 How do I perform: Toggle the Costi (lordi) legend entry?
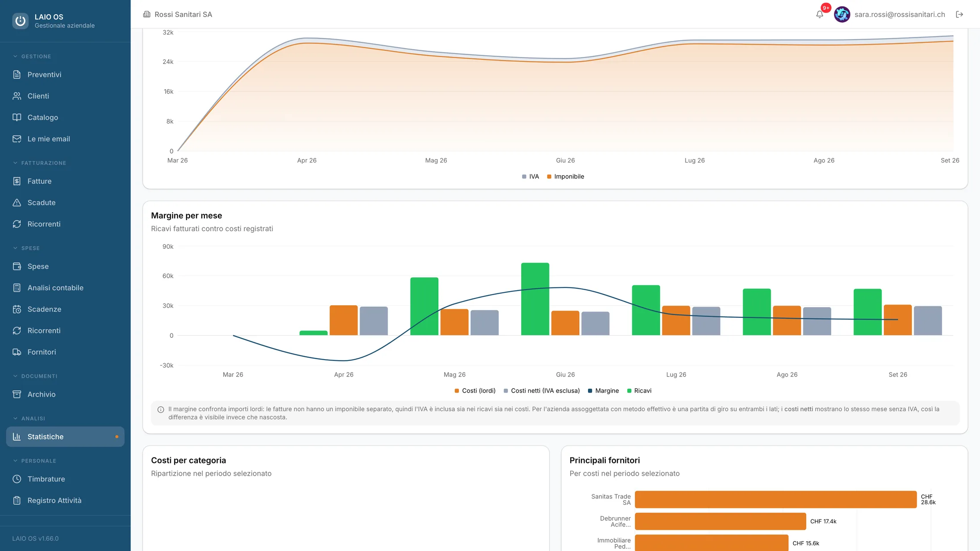pyautogui.click(x=475, y=390)
